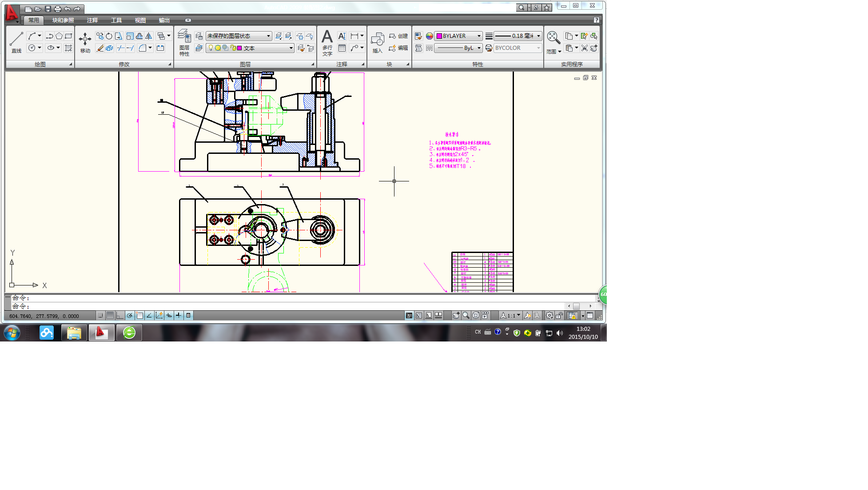The width and height of the screenshot is (868, 490).
Task: Click the Mirror tool icon
Action: [149, 36]
